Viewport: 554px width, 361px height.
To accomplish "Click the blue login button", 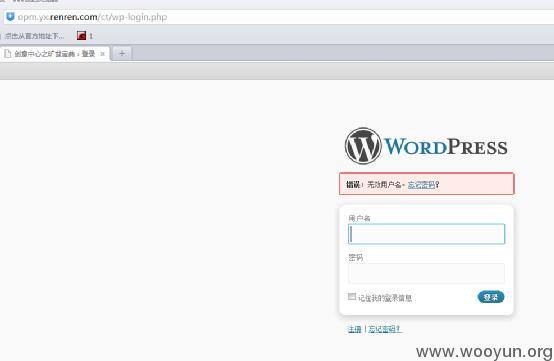I will click(x=491, y=297).
